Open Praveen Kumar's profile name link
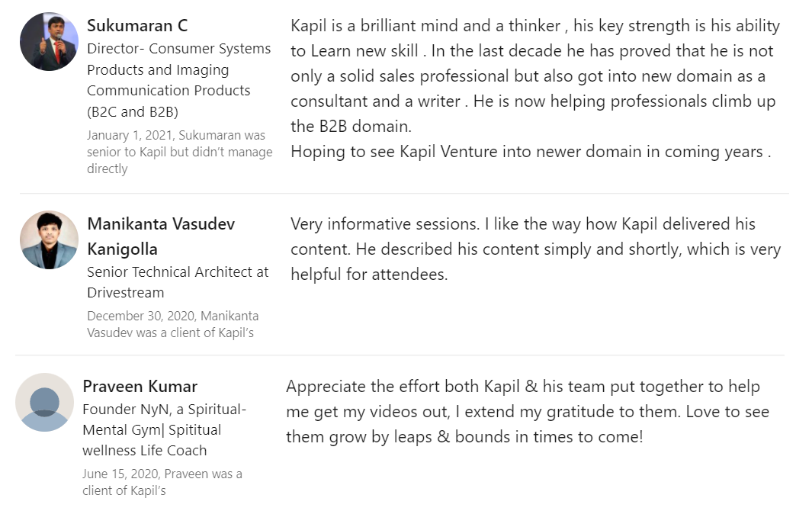 click(140, 386)
